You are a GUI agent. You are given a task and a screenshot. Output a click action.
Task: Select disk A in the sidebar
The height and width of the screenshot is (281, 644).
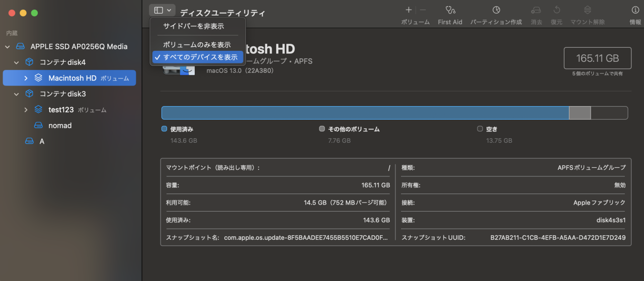(x=42, y=141)
